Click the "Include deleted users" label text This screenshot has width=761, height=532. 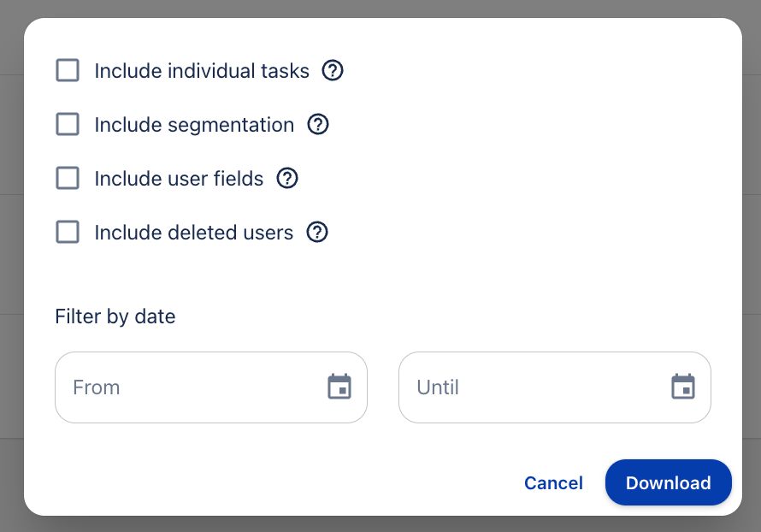(x=194, y=233)
